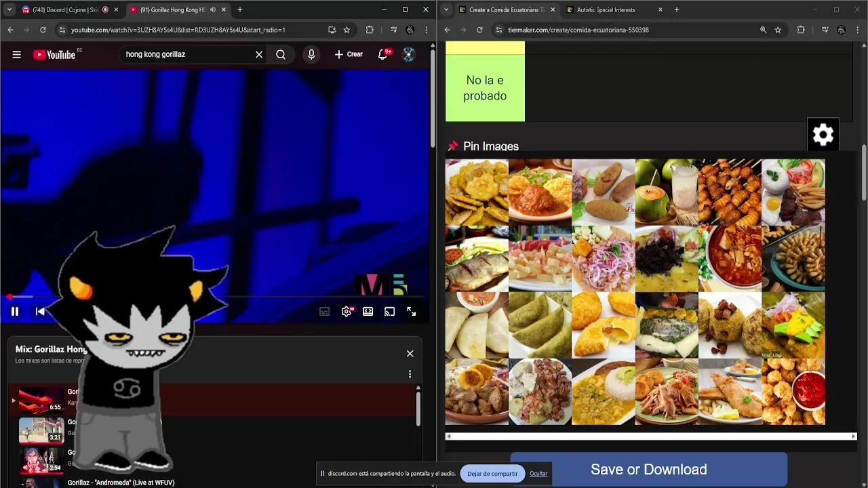Open tab search dropdown in TierMaker window
The width and height of the screenshot is (868, 488).
point(446,9)
